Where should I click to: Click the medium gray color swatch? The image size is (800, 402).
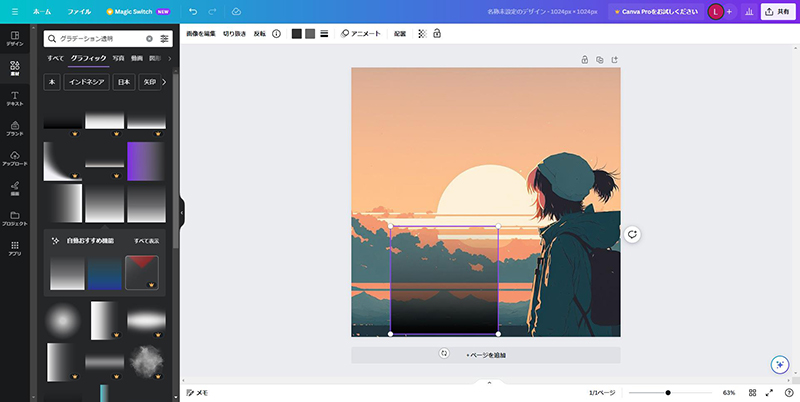[310, 34]
